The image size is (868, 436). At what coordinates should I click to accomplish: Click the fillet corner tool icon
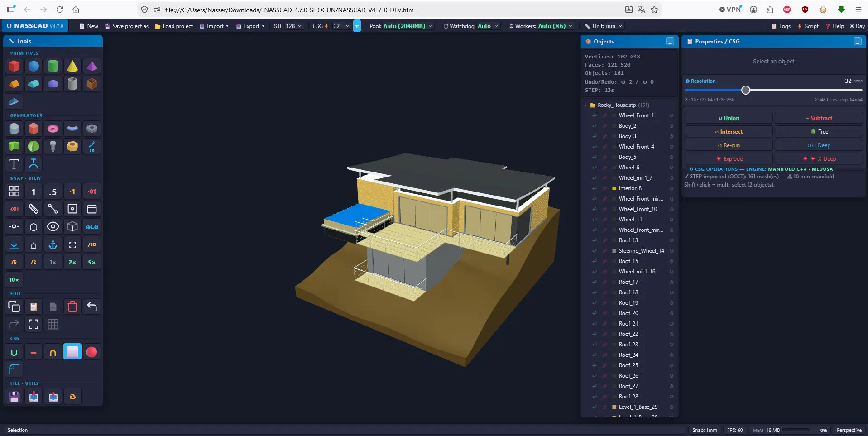coord(14,369)
